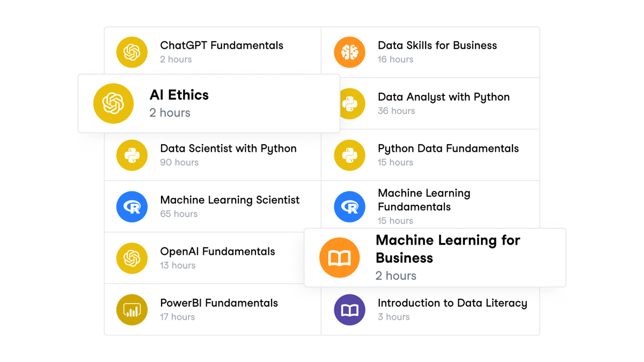Click the Introduction to Data Literacy book icon
Viewport: 644px width, 362px height.
pyautogui.click(x=349, y=309)
